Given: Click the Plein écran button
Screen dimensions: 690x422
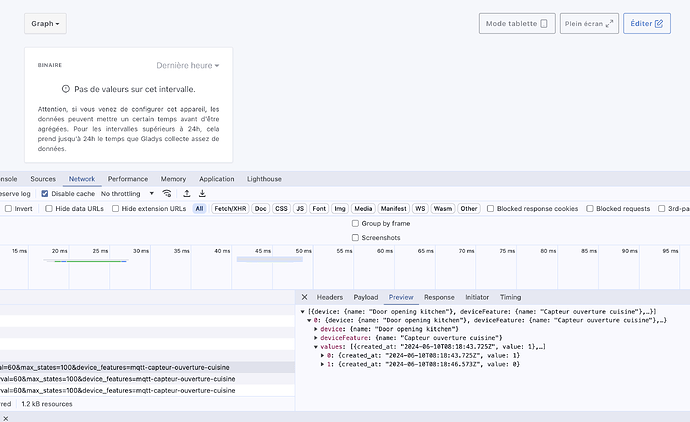Looking at the screenshot, I should pos(589,24).
